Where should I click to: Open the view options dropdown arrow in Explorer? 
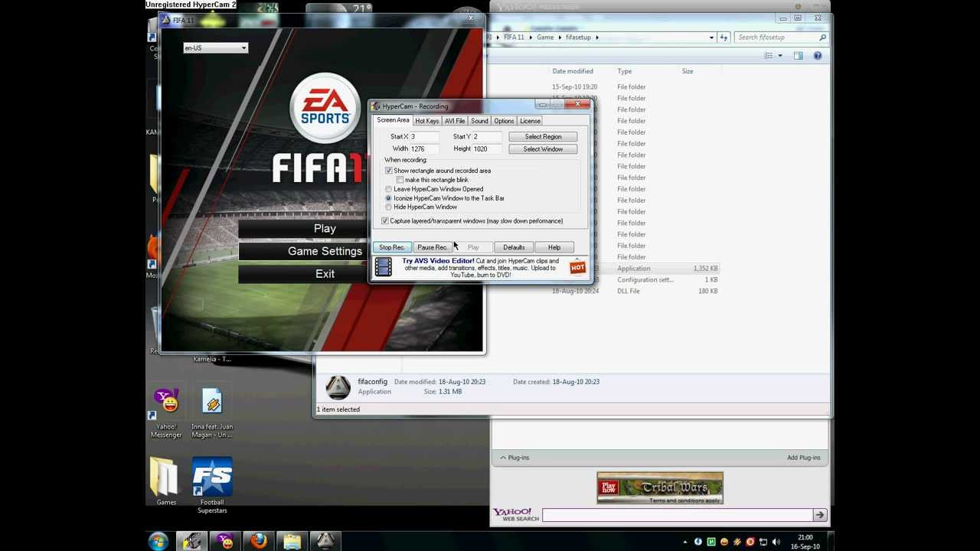coord(780,56)
